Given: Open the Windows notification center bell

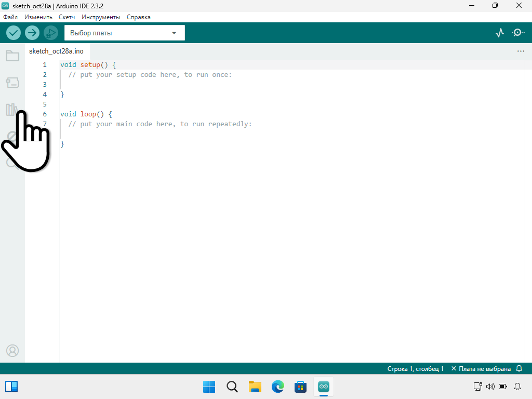Looking at the screenshot, I should (x=517, y=387).
